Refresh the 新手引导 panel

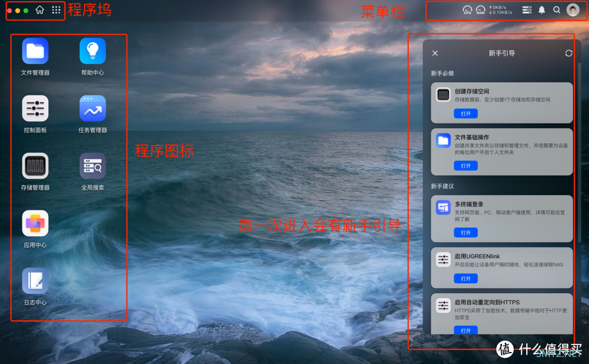click(569, 53)
